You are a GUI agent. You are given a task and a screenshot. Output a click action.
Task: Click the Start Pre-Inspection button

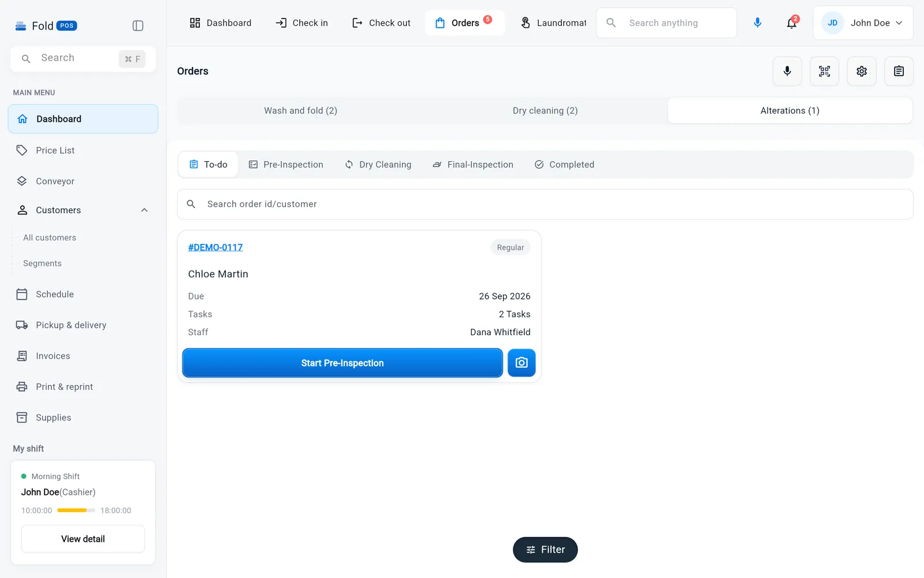coord(342,362)
